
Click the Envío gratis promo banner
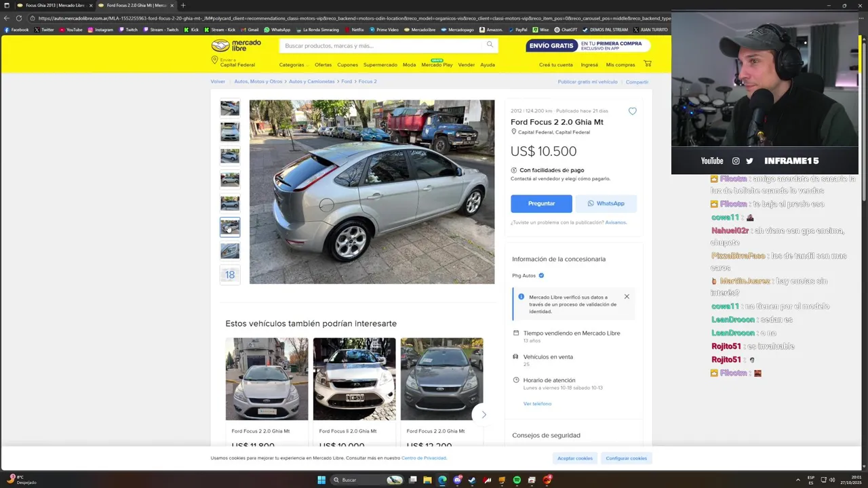[588, 45]
